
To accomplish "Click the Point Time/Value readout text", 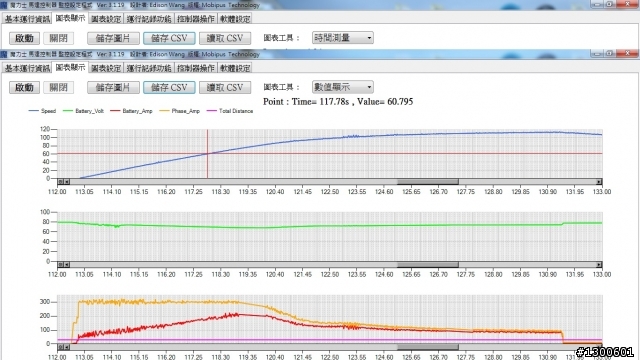I will (x=338, y=102).
